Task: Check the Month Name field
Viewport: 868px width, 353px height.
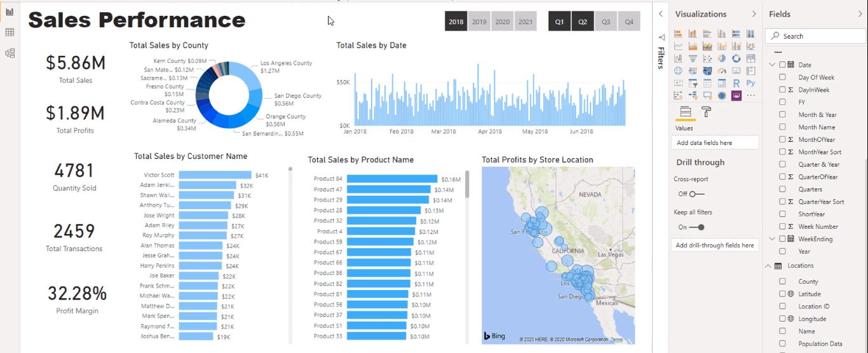Action: click(783, 127)
